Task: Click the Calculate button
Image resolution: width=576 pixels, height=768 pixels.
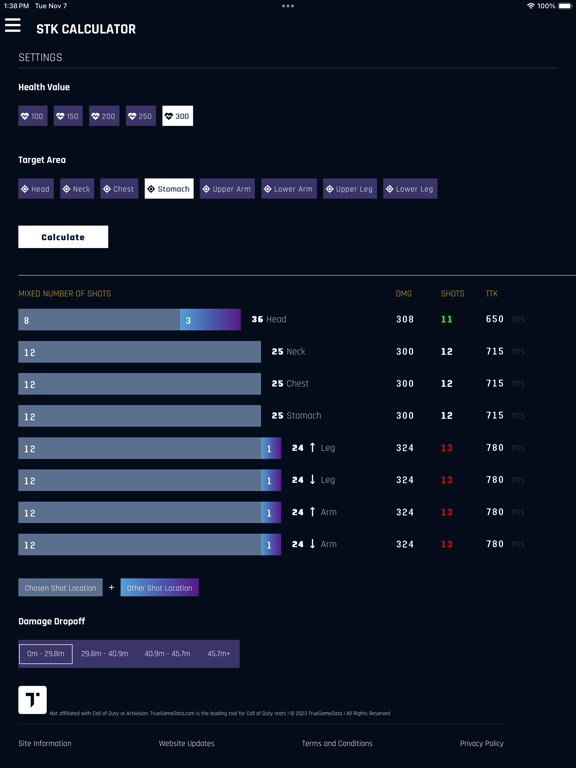Action: pyautogui.click(x=63, y=237)
